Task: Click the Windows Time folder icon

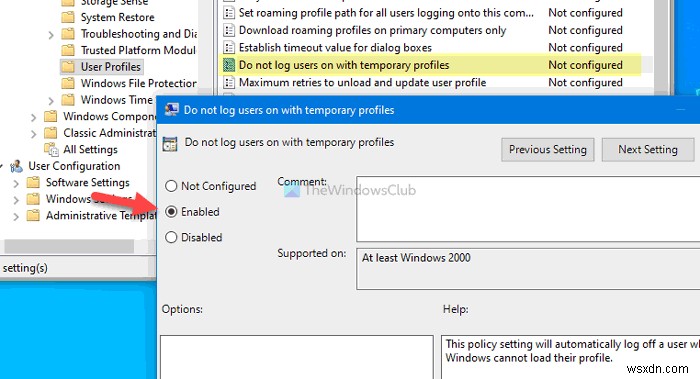Action: (68, 99)
